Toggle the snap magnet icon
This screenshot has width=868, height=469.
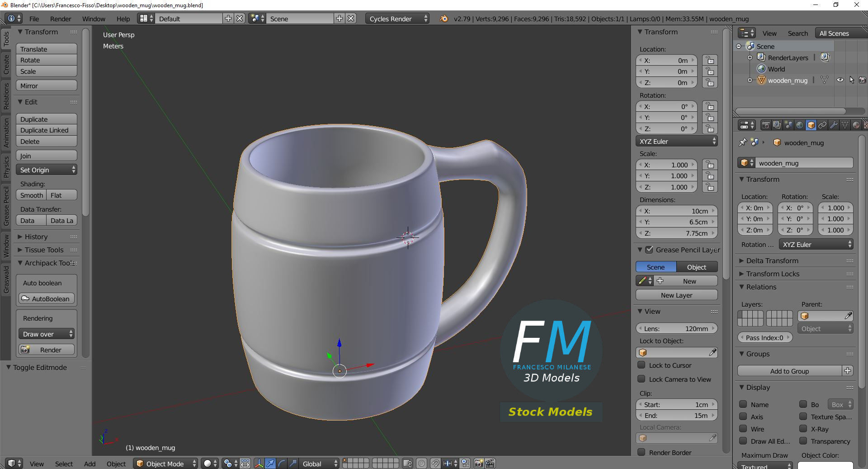click(x=435, y=464)
